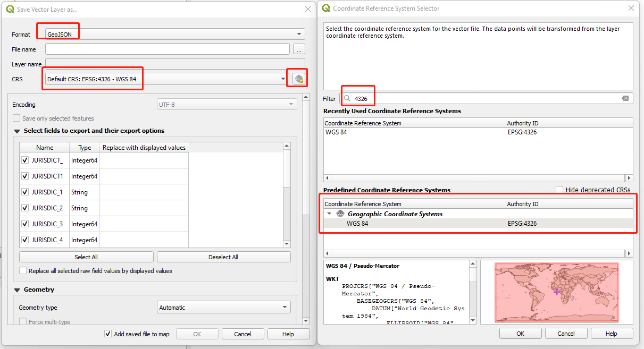Image resolution: width=644 pixels, height=349 pixels.
Task: Toggle Add saved file to map
Action: (108, 334)
